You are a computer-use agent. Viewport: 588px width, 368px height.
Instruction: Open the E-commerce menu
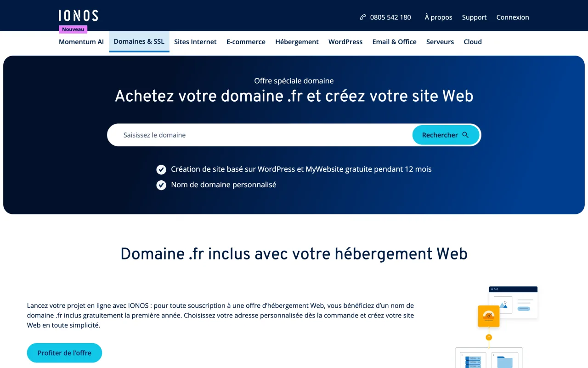246,42
